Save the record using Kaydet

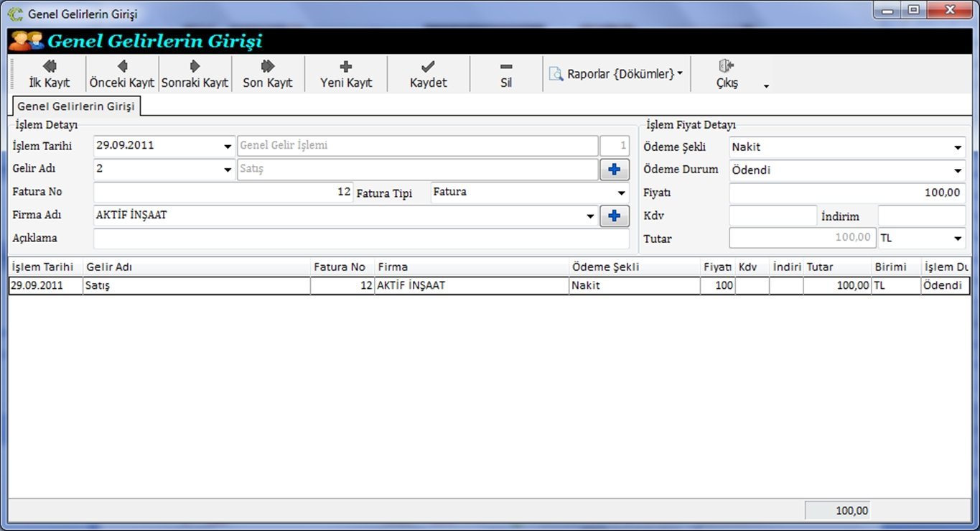pyautogui.click(x=428, y=74)
